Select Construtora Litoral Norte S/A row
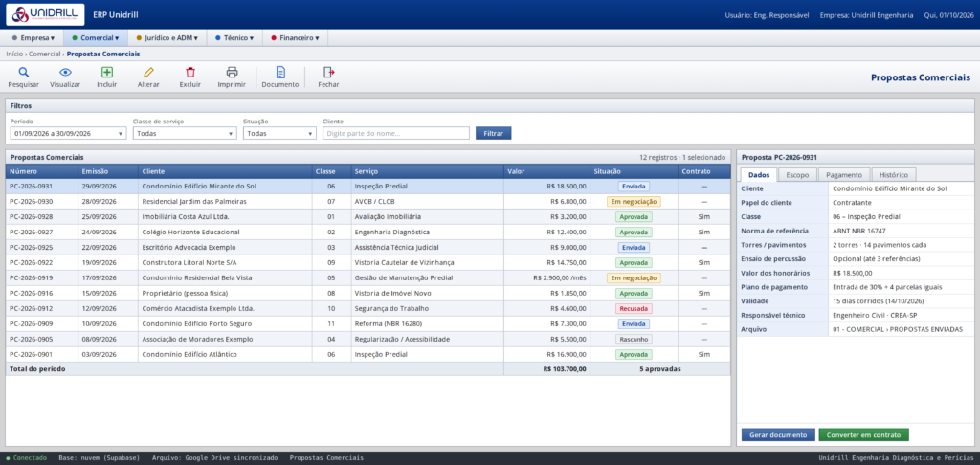 pos(367,262)
